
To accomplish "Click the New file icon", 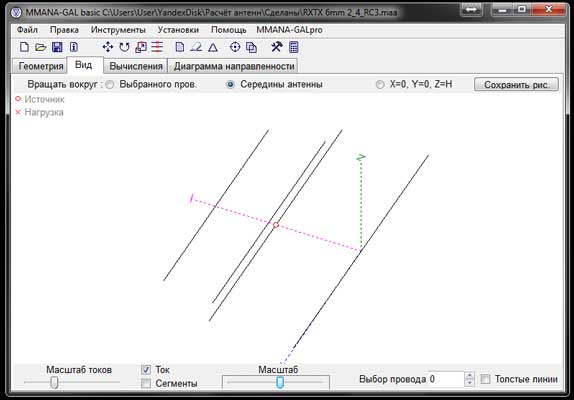I will point(24,47).
